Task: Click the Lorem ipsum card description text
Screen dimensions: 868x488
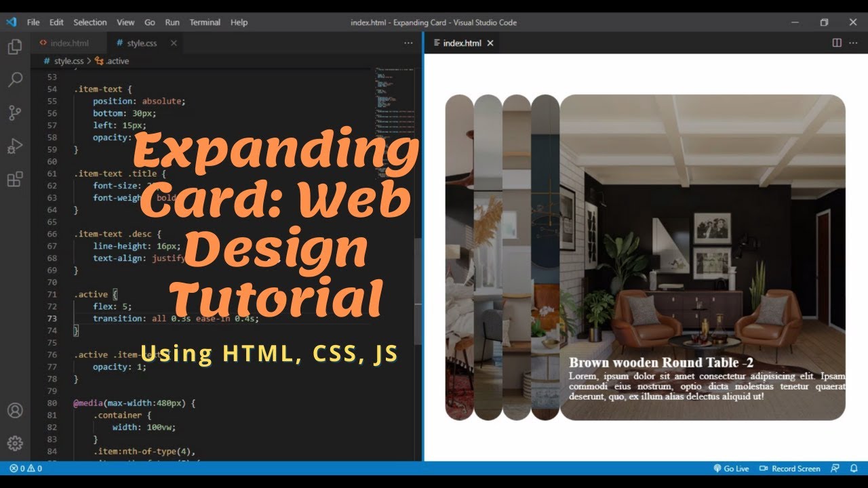Action: point(707,386)
